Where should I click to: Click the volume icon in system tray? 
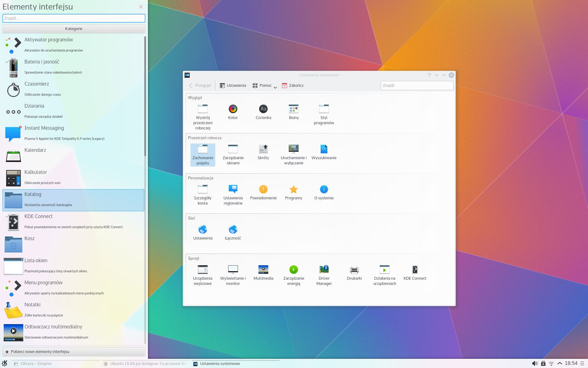534,363
